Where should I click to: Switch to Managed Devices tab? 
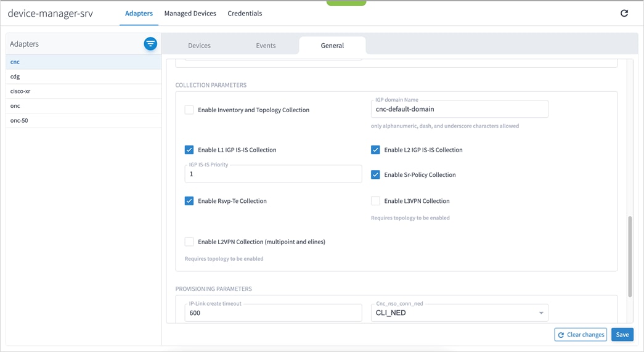point(190,14)
